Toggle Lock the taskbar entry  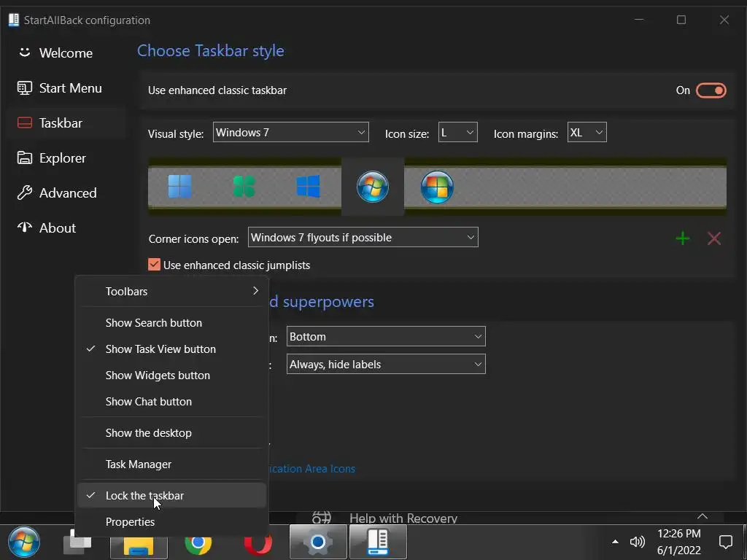[172, 496]
